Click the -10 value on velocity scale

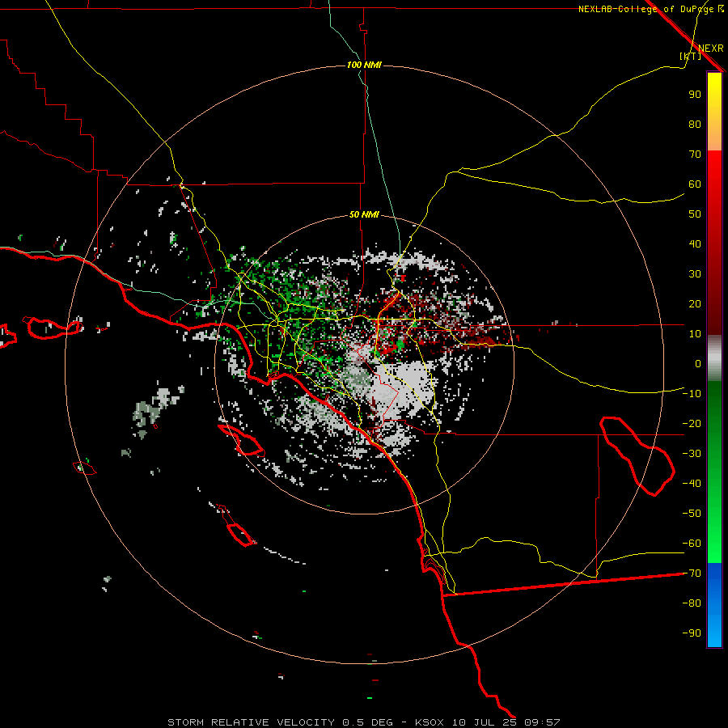coord(692,394)
